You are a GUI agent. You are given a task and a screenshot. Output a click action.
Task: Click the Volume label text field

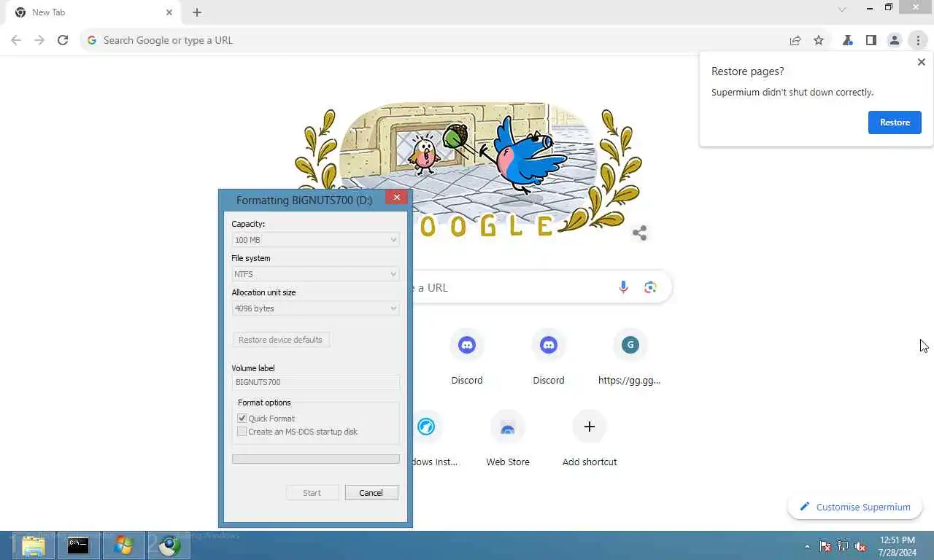point(315,382)
